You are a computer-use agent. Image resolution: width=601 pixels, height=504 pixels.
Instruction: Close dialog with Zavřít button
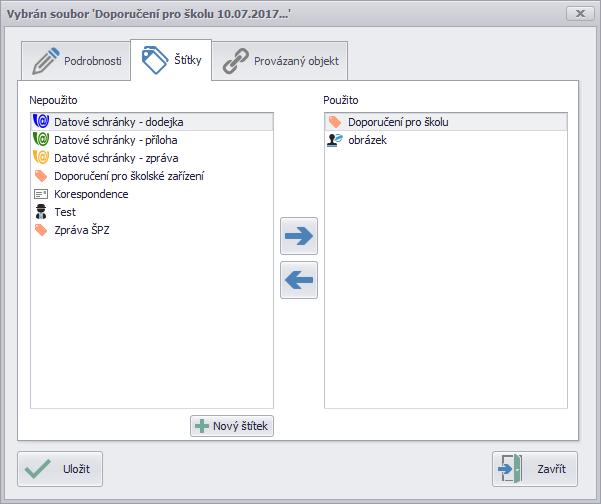(535, 469)
